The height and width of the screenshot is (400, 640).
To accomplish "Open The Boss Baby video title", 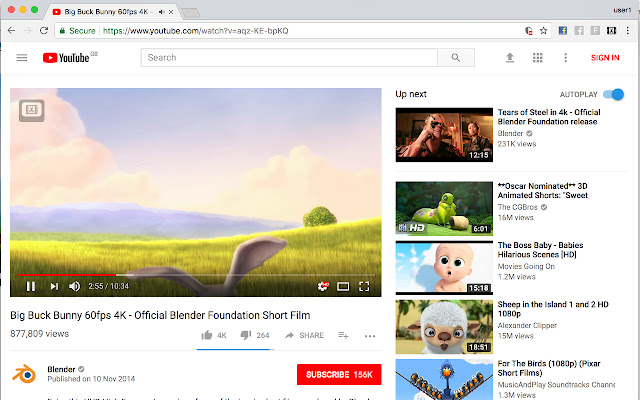I will [x=540, y=250].
